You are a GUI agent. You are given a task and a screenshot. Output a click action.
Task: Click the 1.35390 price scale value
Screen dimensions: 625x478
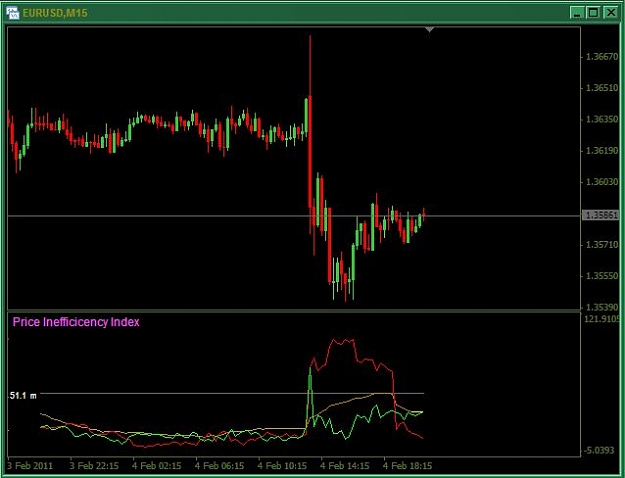(x=602, y=307)
